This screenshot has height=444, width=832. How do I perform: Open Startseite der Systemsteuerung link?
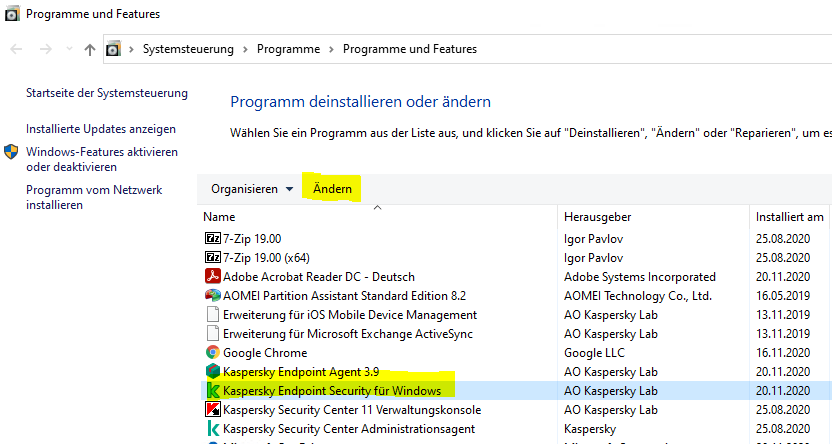point(107,93)
